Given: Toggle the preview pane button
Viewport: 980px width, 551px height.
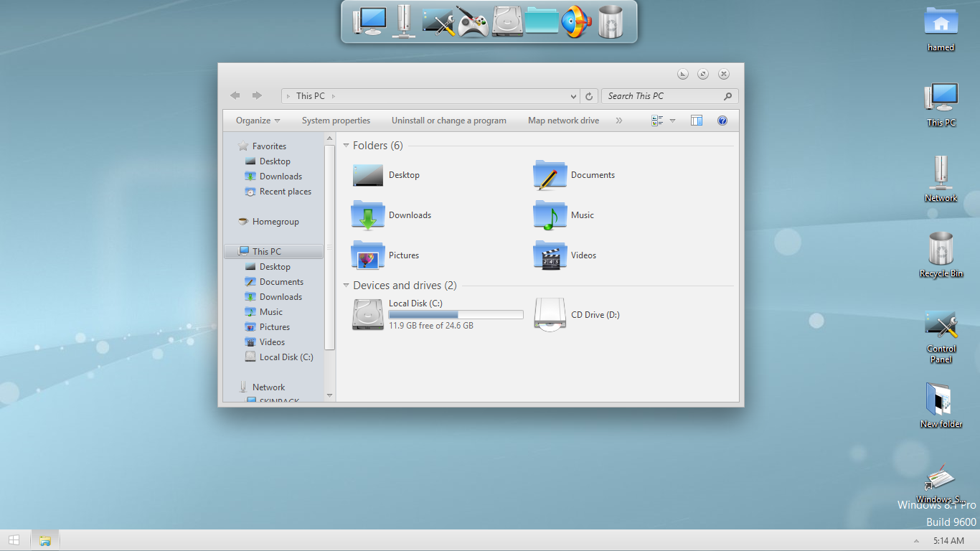Looking at the screenshot, I should click(696, 121).
